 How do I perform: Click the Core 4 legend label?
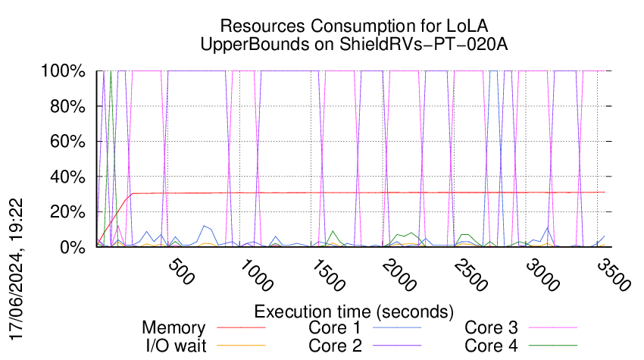(x=491, y=346)
